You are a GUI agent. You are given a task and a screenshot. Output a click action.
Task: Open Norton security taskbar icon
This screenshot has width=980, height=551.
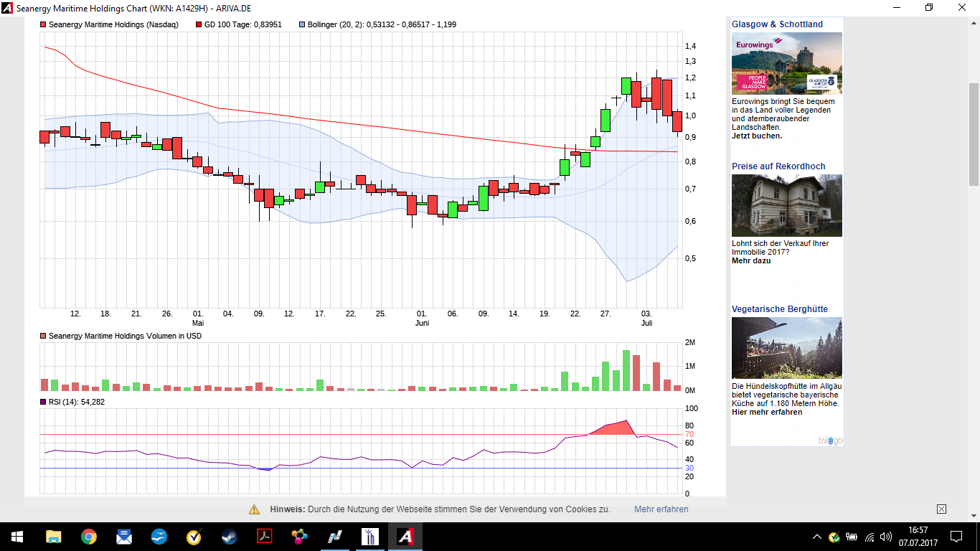click(x=194, y=537)
